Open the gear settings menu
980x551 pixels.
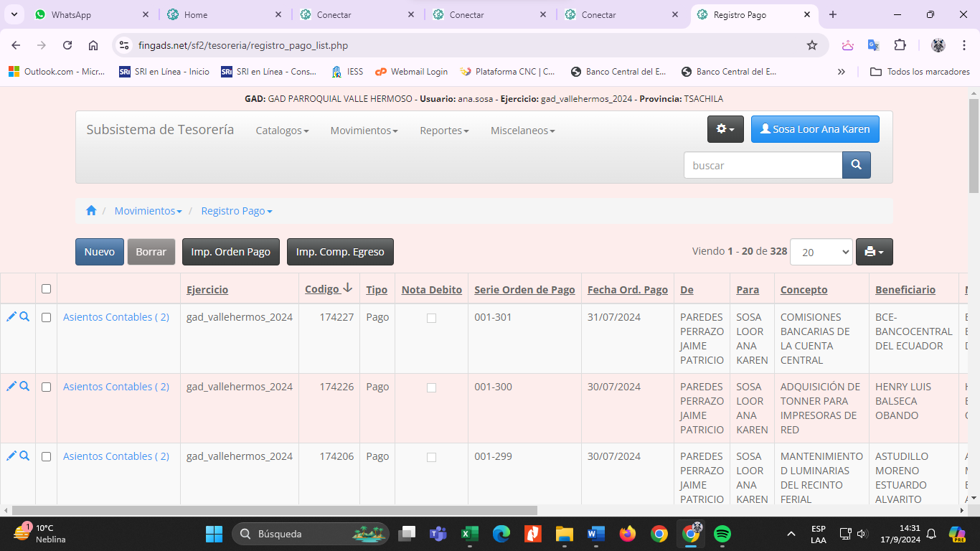[x=725, y=129]
